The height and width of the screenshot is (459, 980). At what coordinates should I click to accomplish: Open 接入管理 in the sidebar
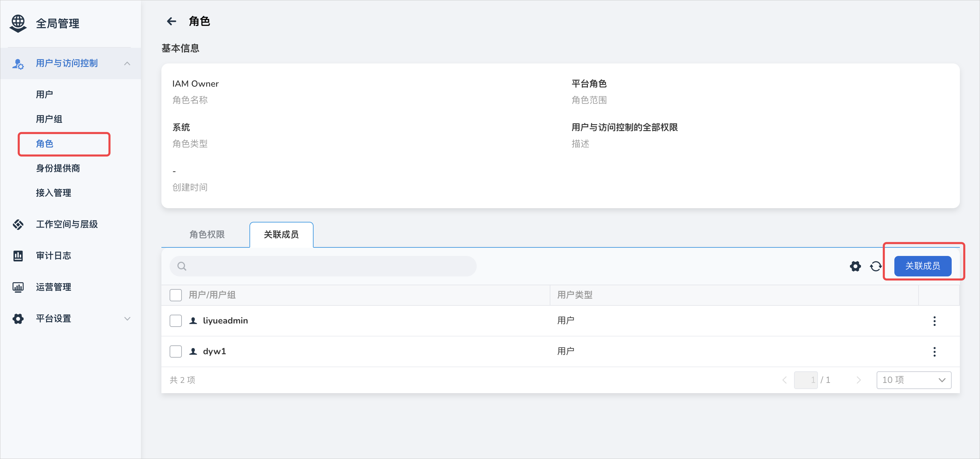pos(54,193)
